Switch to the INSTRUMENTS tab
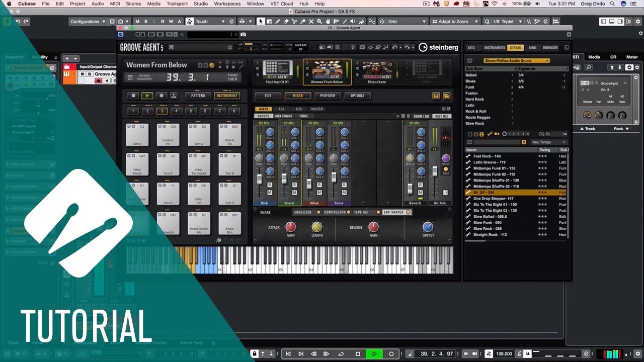Viewport: 644px width, 362px height. (x=495, y=48)
